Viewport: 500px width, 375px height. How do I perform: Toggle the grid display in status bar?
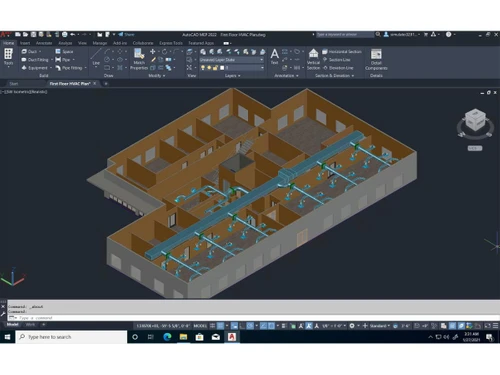tap(212, 326)
